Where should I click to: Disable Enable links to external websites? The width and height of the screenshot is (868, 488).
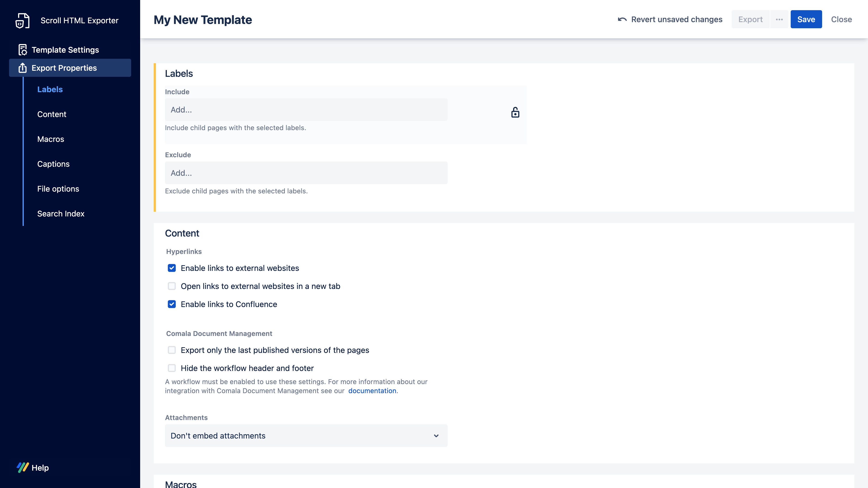click(x=172, y=268)
